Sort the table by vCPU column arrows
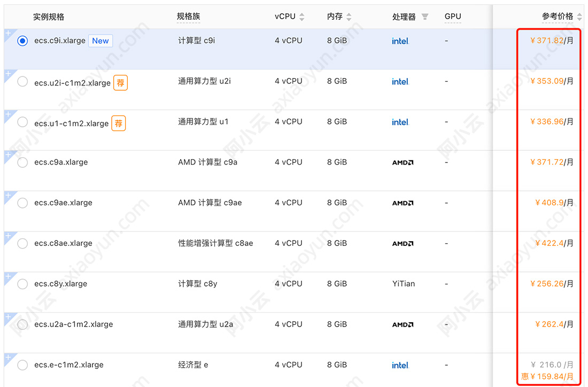Viewport: 588px width, 387px height. click(301, 17)
